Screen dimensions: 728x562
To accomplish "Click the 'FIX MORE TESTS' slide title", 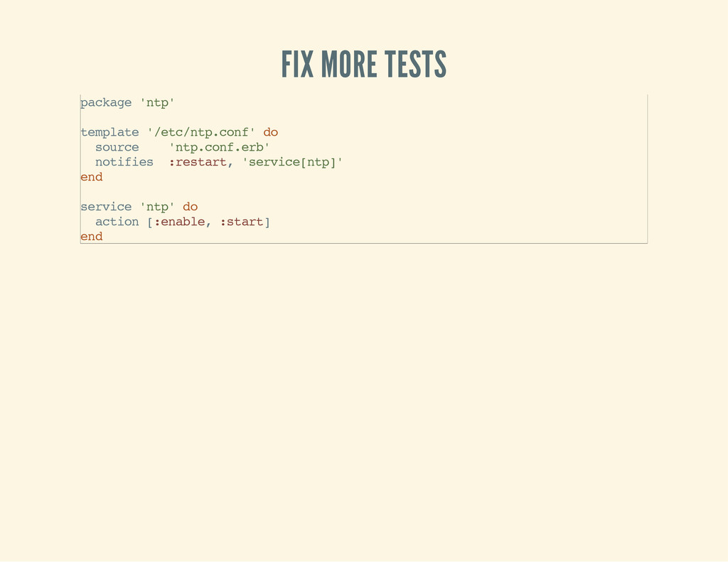I will (x=363, y=65).
